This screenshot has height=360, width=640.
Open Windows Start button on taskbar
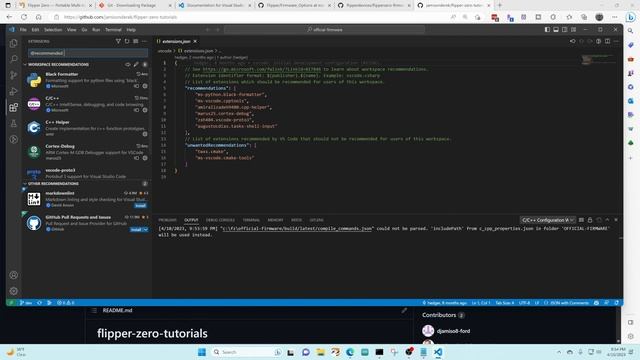(x=202, y=352)
